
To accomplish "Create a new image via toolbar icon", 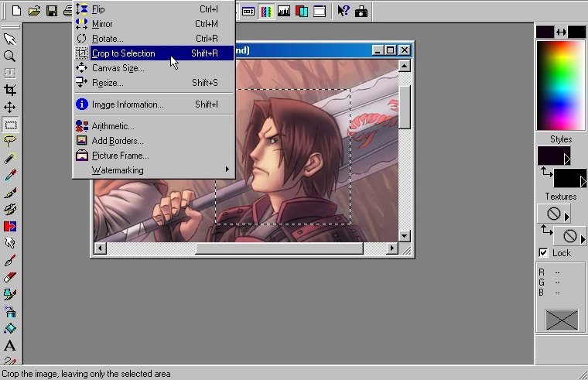I will (16, 11).
